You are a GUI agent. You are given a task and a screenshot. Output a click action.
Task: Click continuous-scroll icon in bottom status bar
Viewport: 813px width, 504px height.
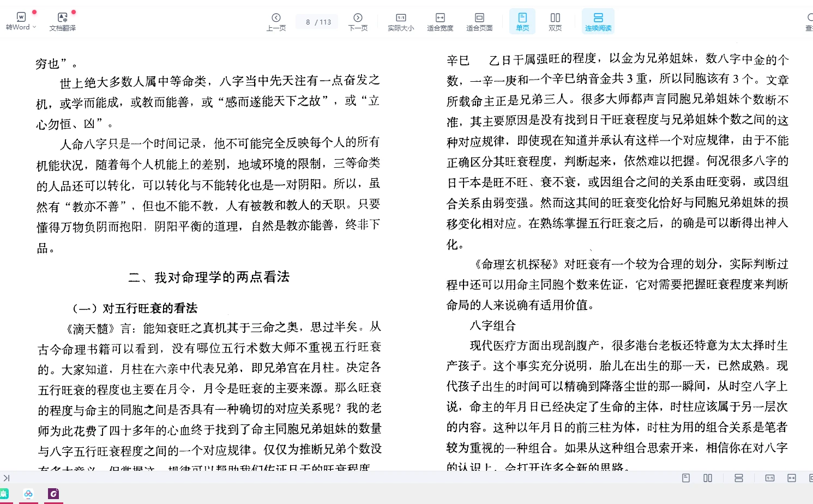738,478
